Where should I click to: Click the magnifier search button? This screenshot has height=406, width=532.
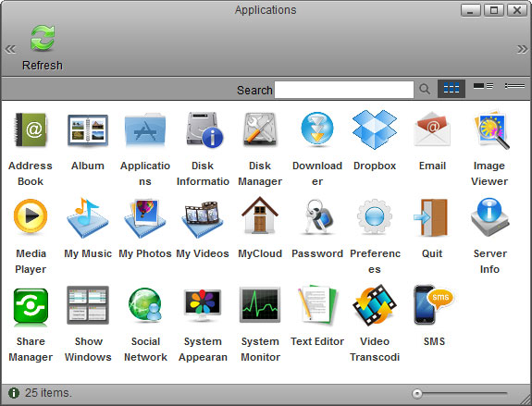pyautogui.click(x=425, y=89)
